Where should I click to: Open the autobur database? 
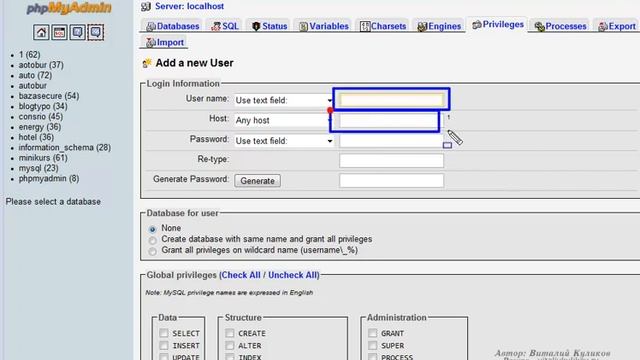coord(33,86)
